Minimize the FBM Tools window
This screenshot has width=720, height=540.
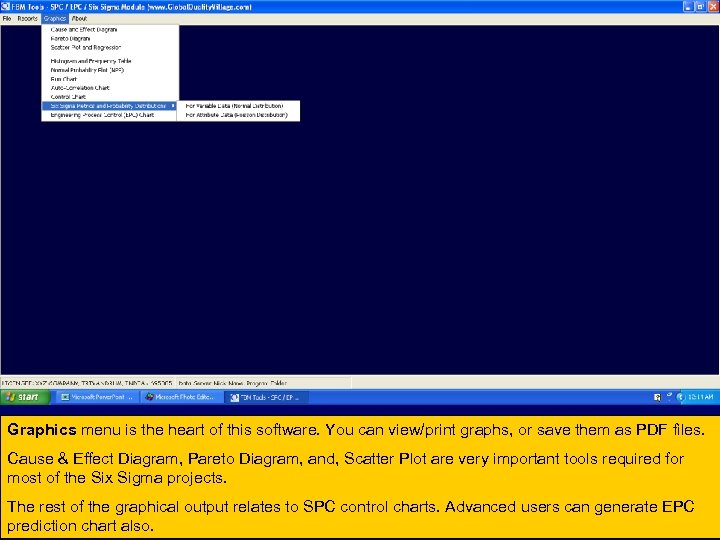pyautogui.click(x=687, y=6)
